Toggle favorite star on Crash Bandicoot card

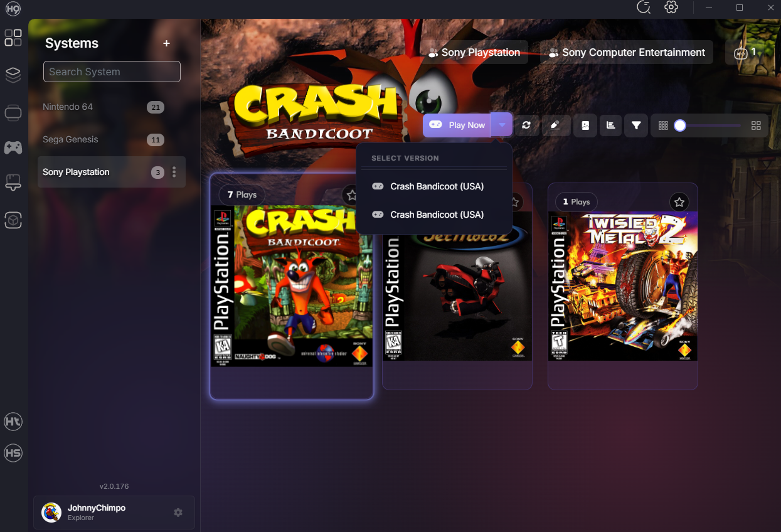[351, 194]
